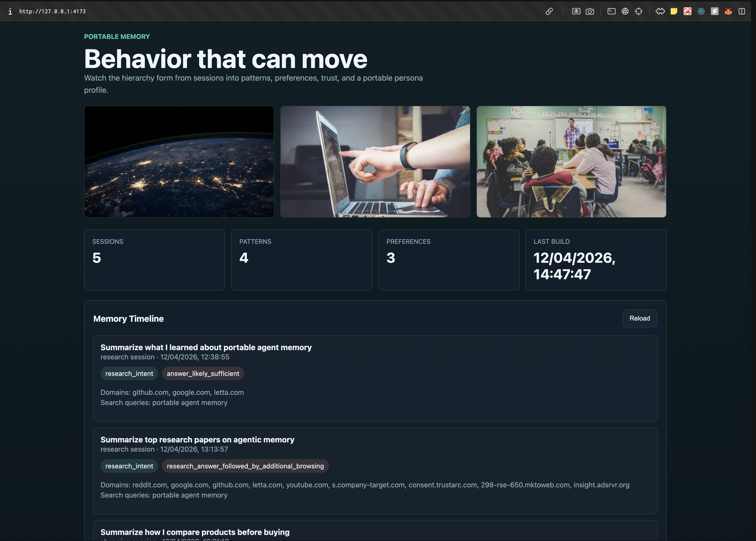Click the answer_likely_sufficient tag

click(x=203, y=373)
